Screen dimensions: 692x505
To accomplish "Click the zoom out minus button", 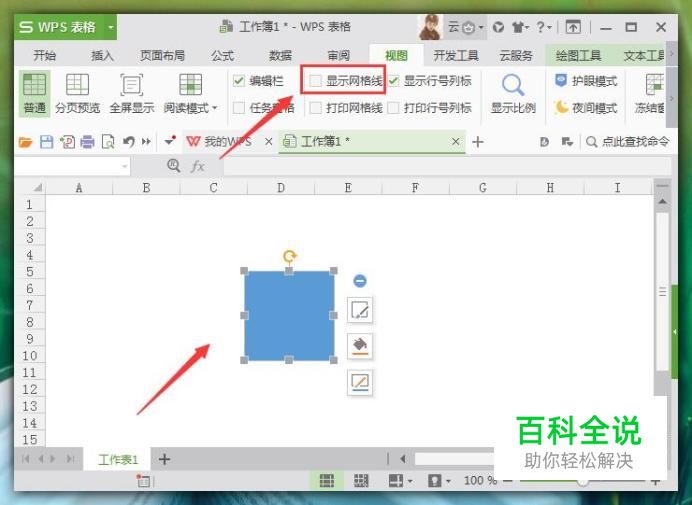I will pos(508,480).
